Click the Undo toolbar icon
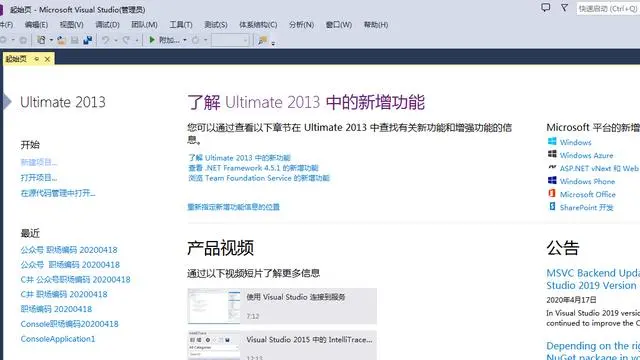The width and height of the screenshot is (640, 360). tap(106, 40)
